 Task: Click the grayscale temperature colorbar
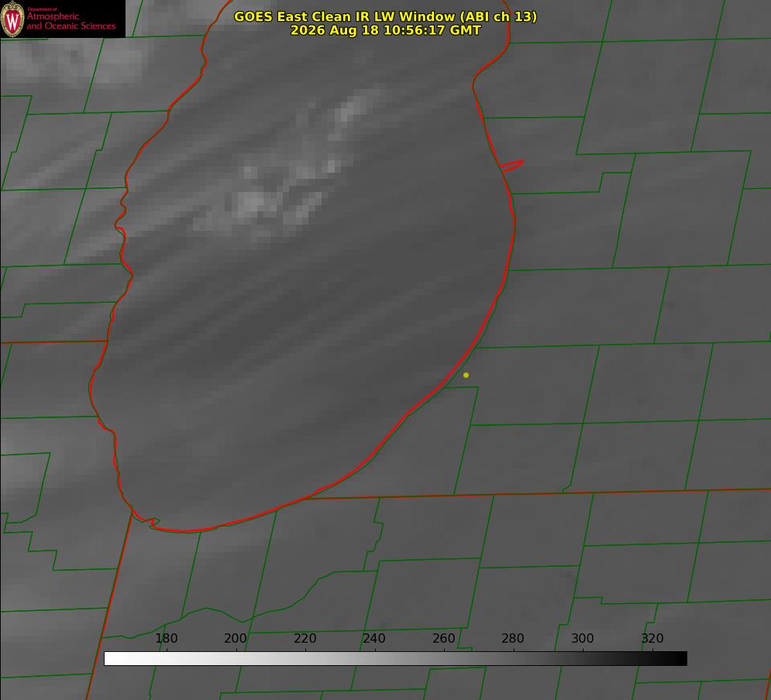pos(395,658)
